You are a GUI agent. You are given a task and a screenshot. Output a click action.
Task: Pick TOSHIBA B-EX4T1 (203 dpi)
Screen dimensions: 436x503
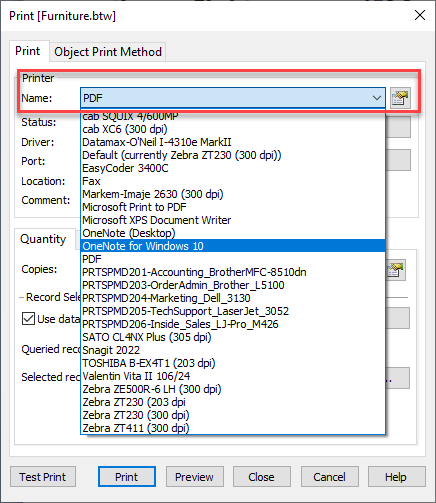[x=233, y=363]
